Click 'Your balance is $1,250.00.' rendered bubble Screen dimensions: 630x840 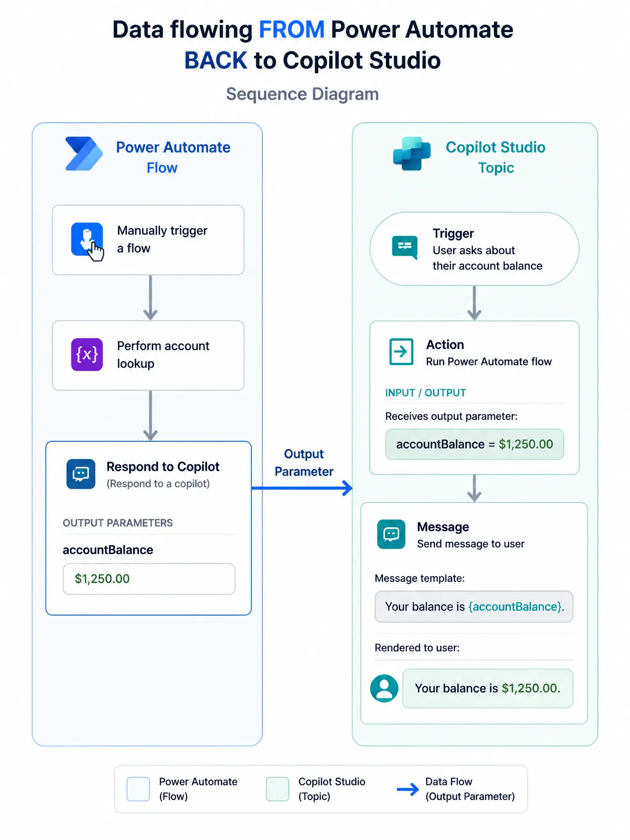point(488,688)
